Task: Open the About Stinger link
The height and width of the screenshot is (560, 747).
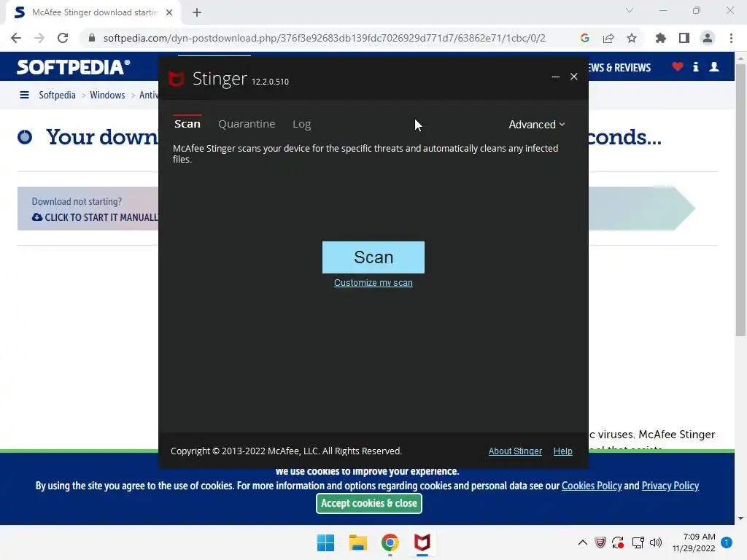Action: (515, 451)
